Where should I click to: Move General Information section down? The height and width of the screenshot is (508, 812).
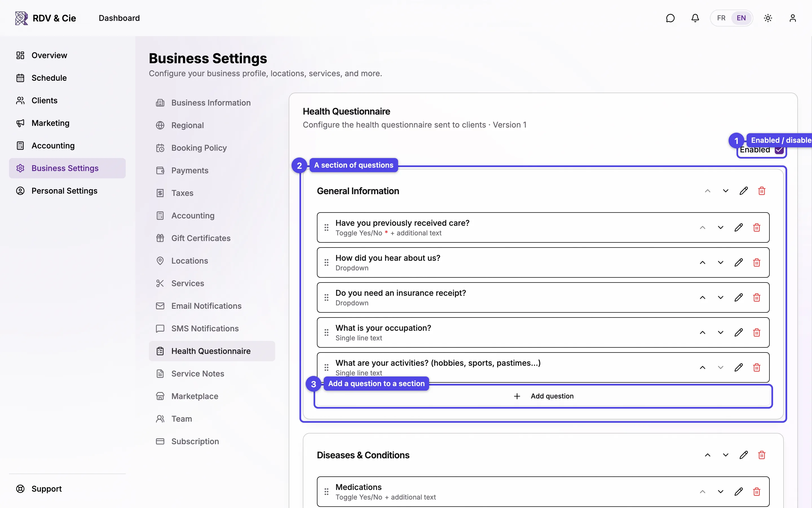(x=725, y=191)
